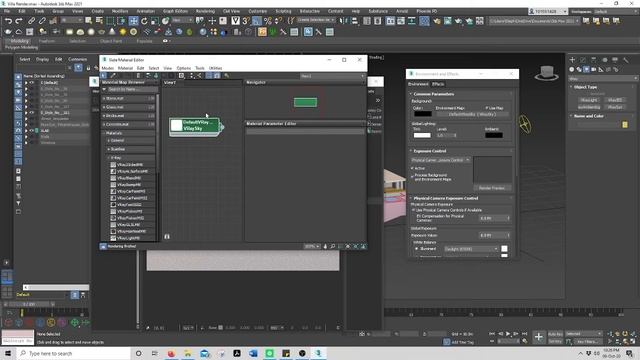
Task: Open Material menu in Slate Material Editor
Action: coord(125,68)
